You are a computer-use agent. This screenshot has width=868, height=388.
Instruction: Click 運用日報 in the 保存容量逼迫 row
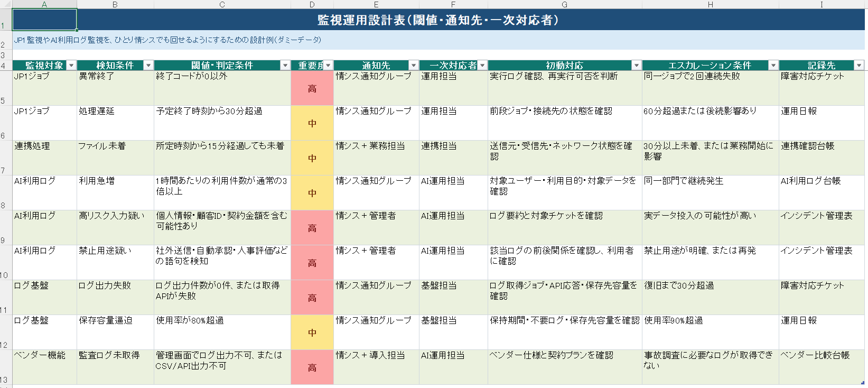tap(822, 332)
